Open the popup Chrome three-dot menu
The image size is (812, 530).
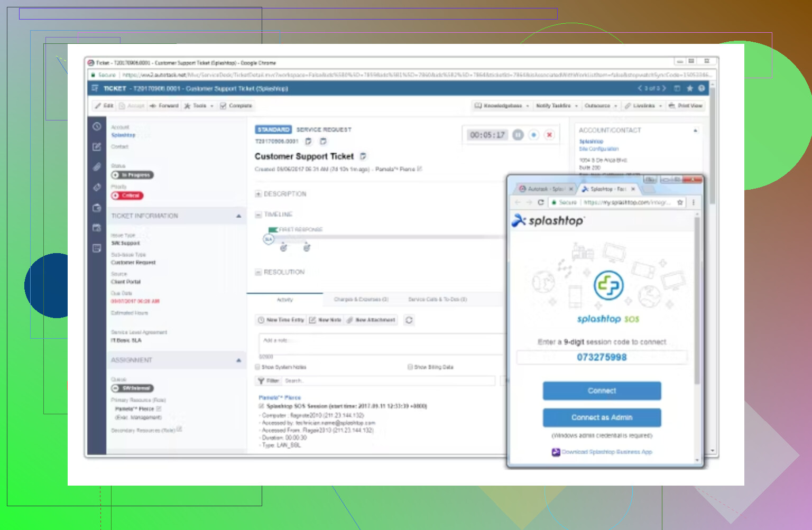(x=694, y=202)
